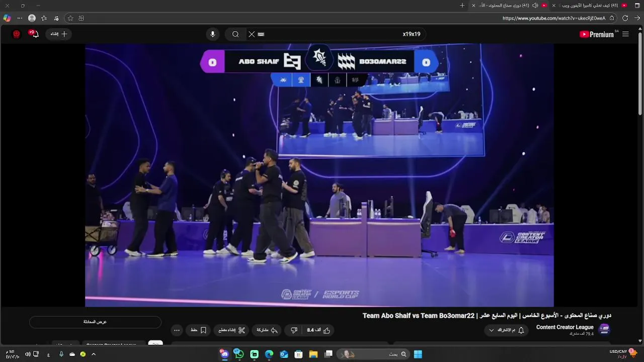644x362 pixels.
Task: Open the Create video button with plus
Action: [x=59, y=34]
